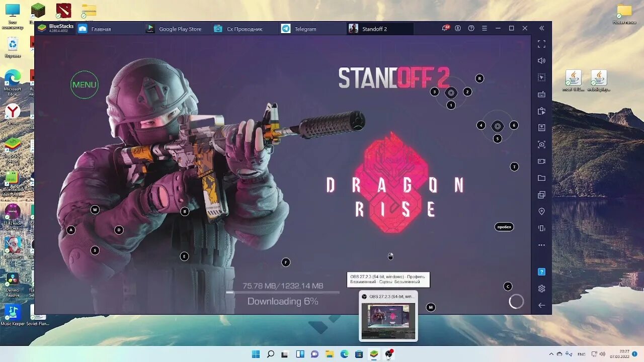This screenshot has height=362, width=644.
Task: Click the cursor lock icon in sidebar
Action: [x=541, y=77]
